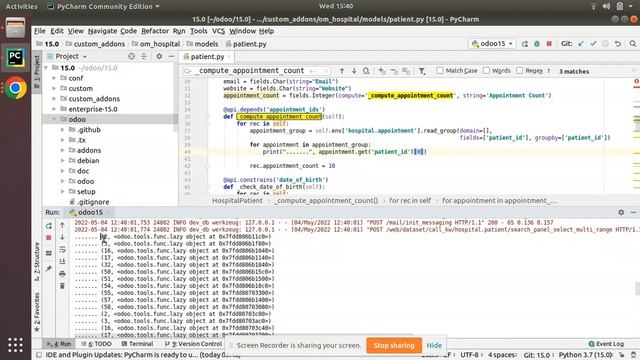The height and width of the screenshot is (360, 640).
Task: Open the Event Log
Action: click(x=606, y=344)
